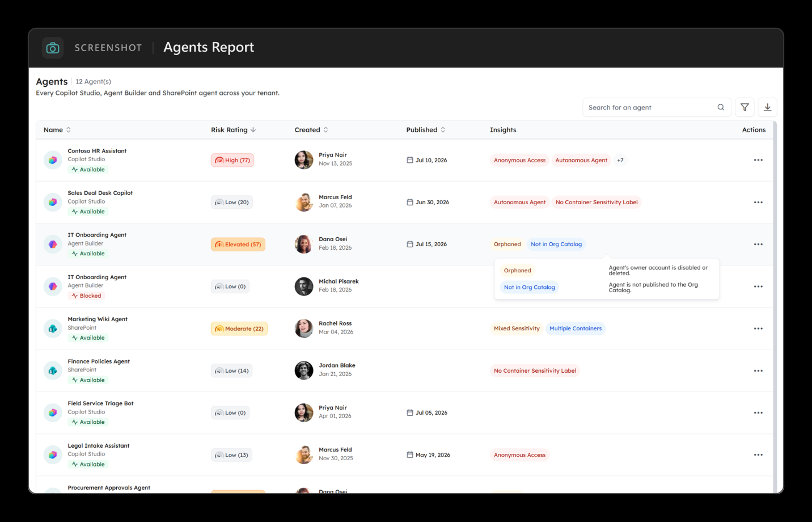Viewport: 812px width, 522px height.
Task: Open actions menu for blocked IT Onboarding Agent
Action: tap(758, 287)
